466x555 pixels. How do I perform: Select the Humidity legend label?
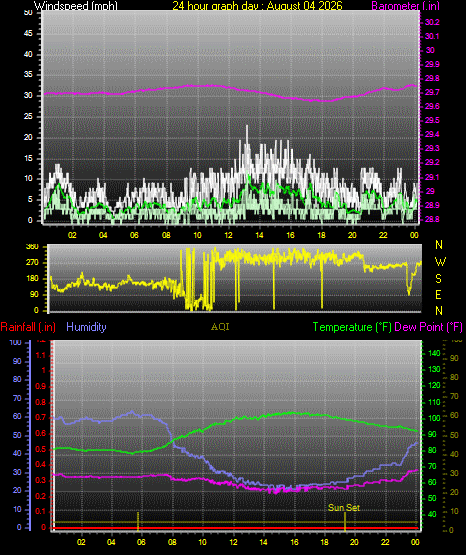[x=86, y=327]
